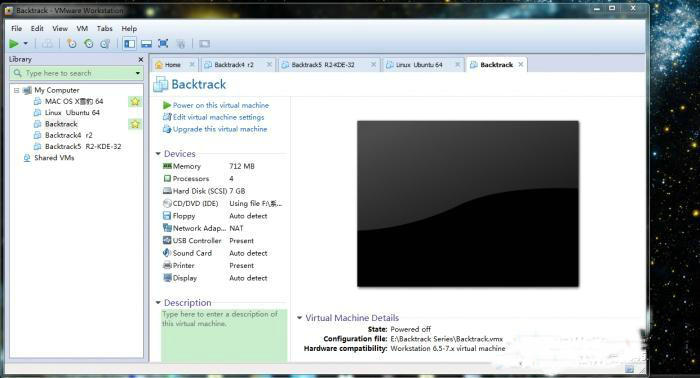Select Backtrack4 r2 in Library tree
The height and width of the screenshot is (378, 700).
point(69,135)
